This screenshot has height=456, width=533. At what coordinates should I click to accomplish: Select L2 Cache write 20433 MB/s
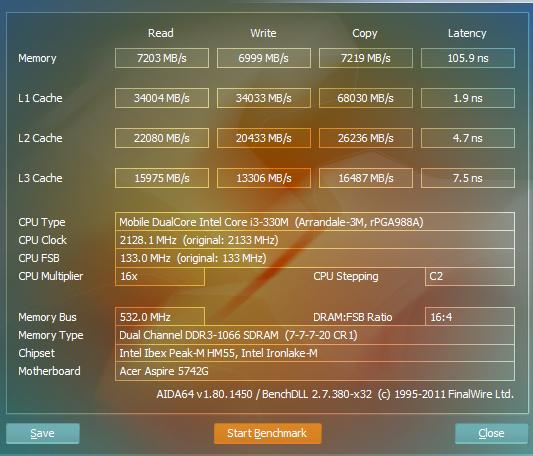coord(264,138)
